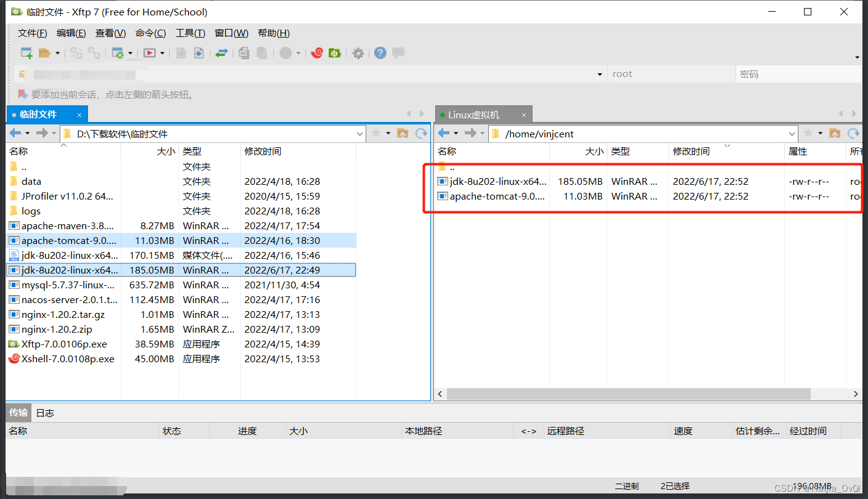Click remote pane back arrow
The image size is (868, 499).
click(x=444, y=133)
